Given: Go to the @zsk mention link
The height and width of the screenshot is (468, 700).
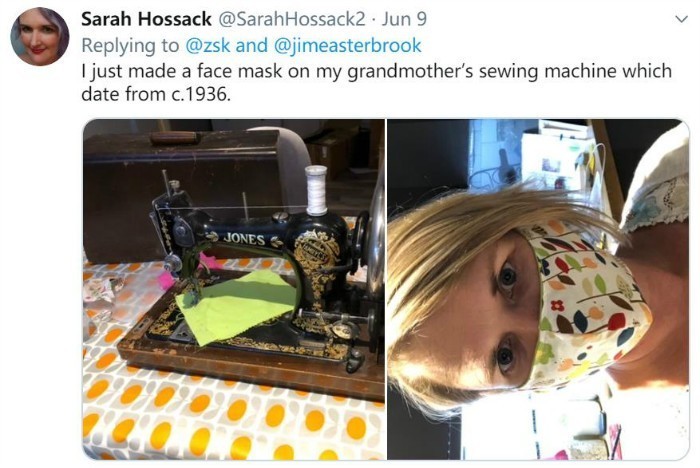Looking at the screenshot, I should 208,45.
